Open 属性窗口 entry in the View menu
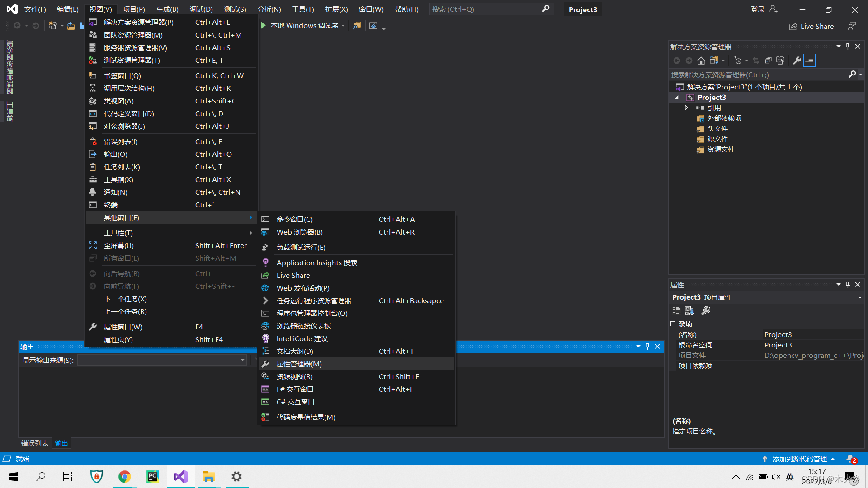 [171, 327]
